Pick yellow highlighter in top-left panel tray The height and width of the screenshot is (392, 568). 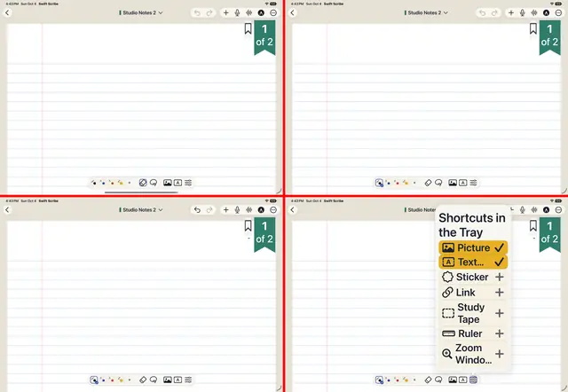click(121, 183)
